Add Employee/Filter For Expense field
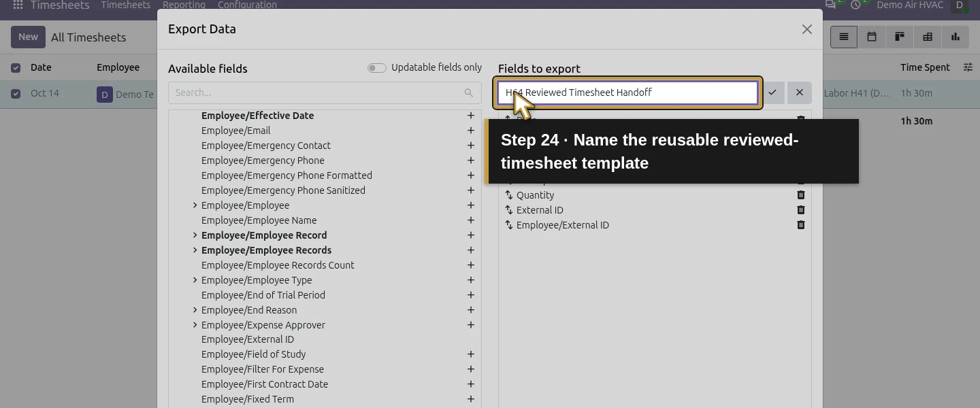The height and width of the screenshot is (408, 980). pos(470,369)
